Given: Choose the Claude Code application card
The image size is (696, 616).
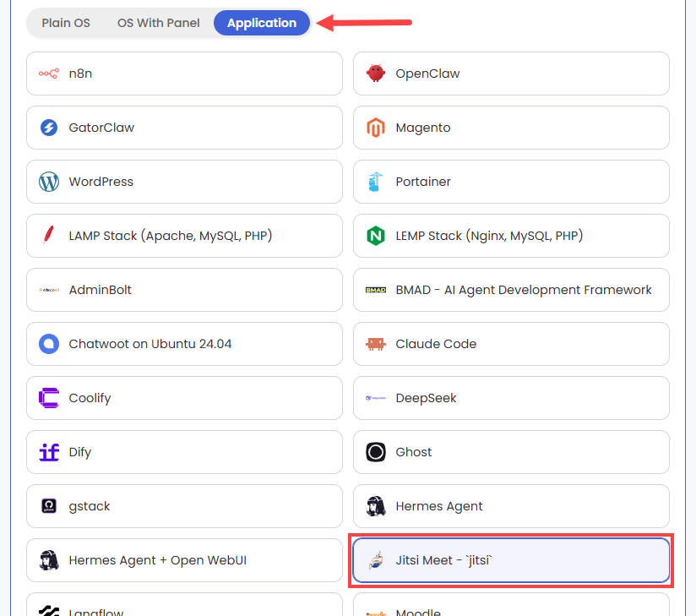Looking at the screenshot, I should [511, 344].
